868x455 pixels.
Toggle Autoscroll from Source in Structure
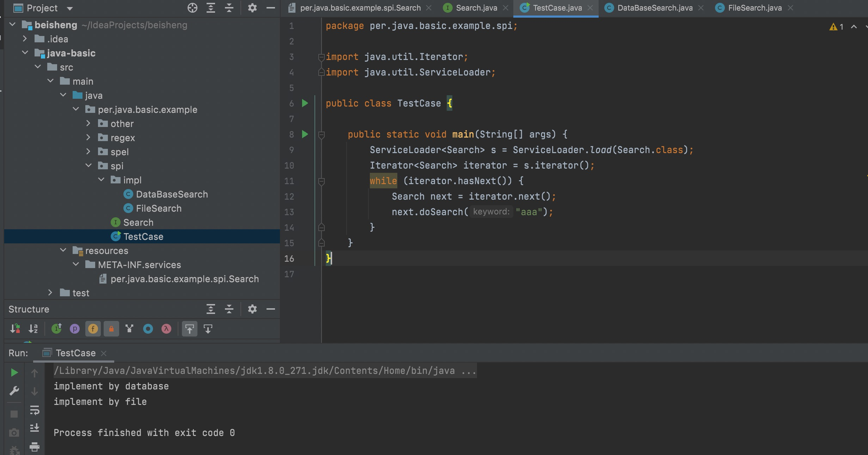tap(208, 329)
